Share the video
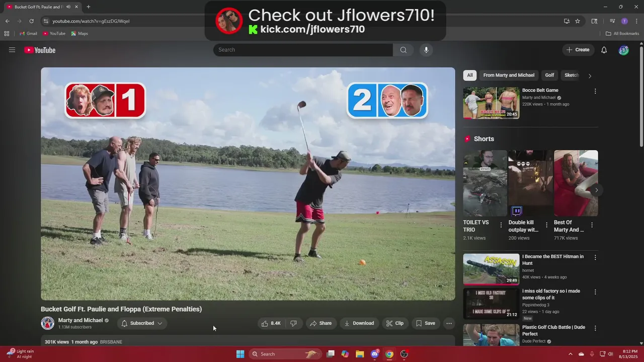The height and width of the screenshot is (362, 644). (x=320, y=323)
